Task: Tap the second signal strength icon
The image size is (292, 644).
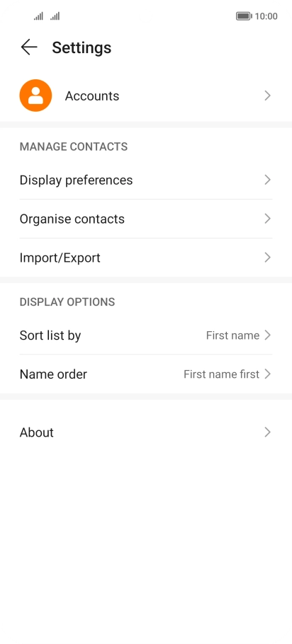Action: pos(55,16)
